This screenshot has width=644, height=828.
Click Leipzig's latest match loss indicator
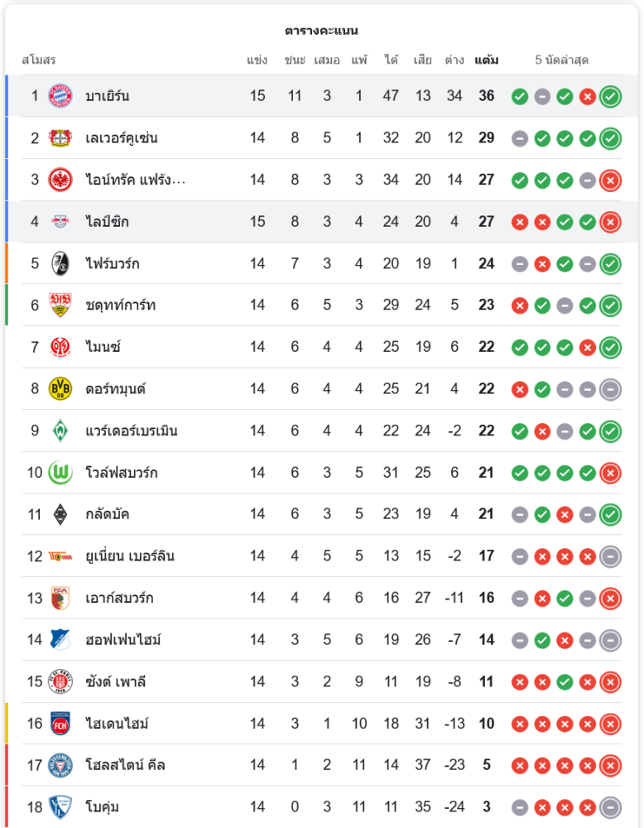pyautogui.click(x=610, y=222)
